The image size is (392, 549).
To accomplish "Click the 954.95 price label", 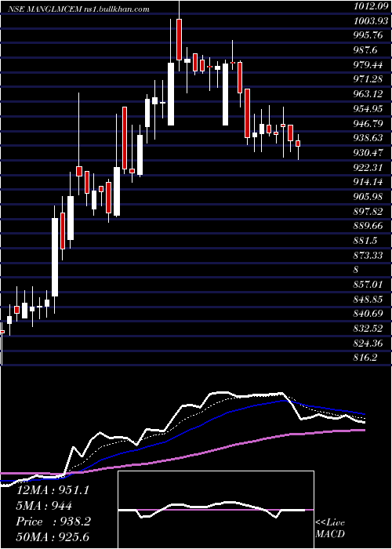I will tap(369, 109).
